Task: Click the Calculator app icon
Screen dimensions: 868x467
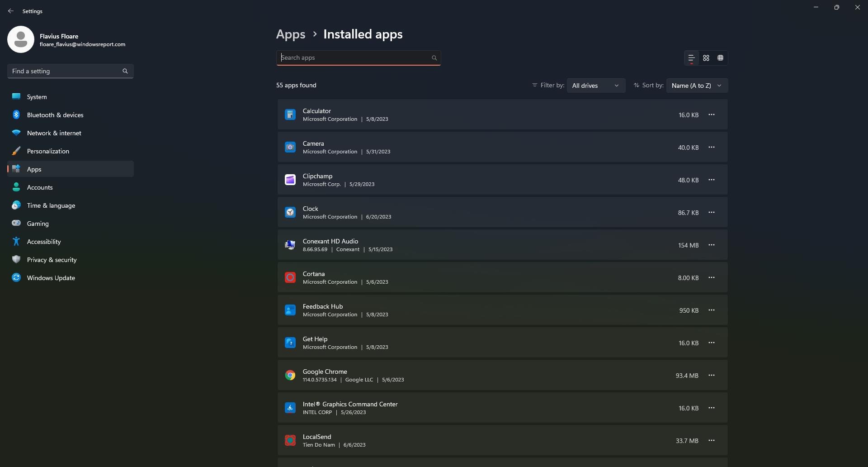Action: 290,115
